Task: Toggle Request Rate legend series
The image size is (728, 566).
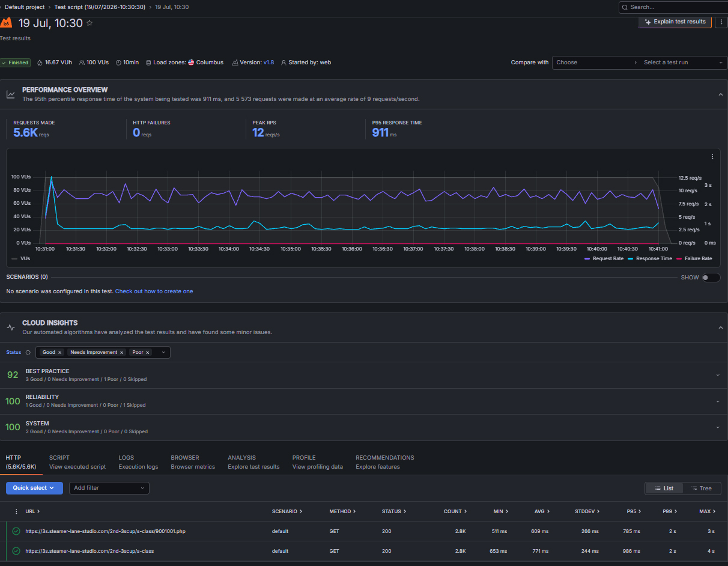Action: point(604,258)
